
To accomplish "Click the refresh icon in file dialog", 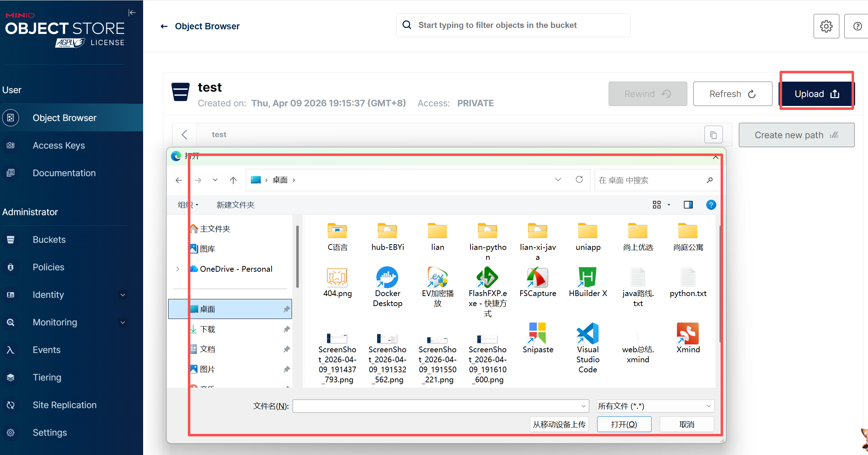I will (579, 180).
